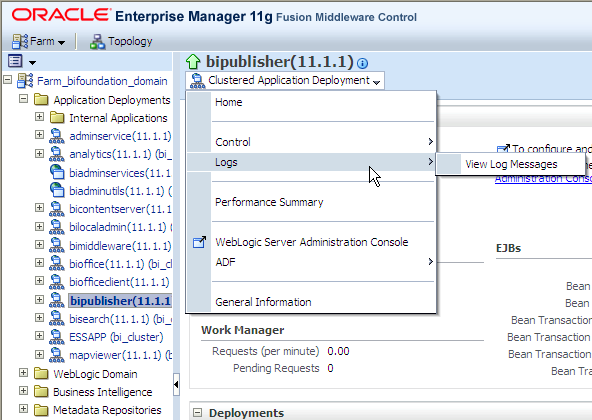This screenshot has width=592, height=420.
Task: Expand the mapviewer(11.1.1) node
Action: click(39, 355)
